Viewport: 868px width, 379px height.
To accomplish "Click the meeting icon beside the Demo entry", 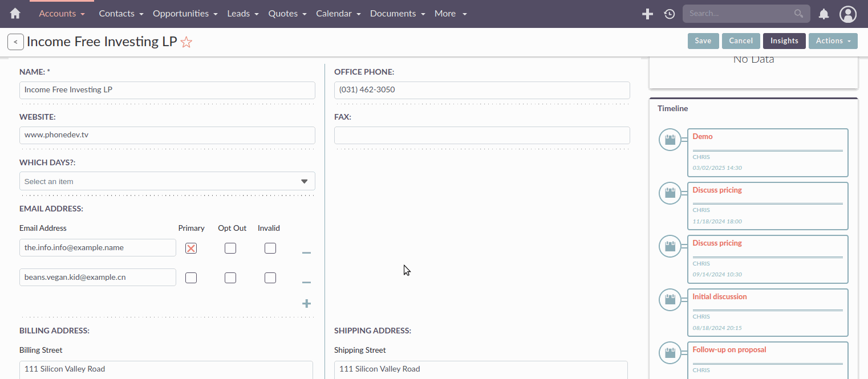I will tap(670, 140).
